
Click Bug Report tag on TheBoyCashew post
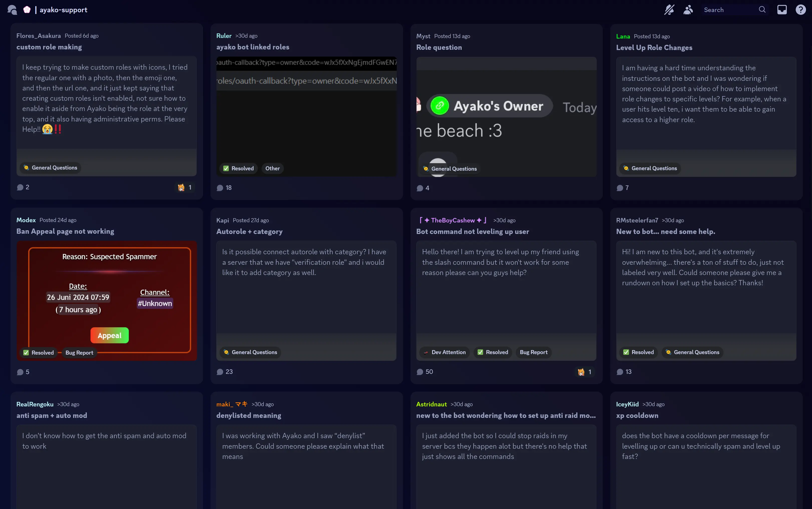533,352
